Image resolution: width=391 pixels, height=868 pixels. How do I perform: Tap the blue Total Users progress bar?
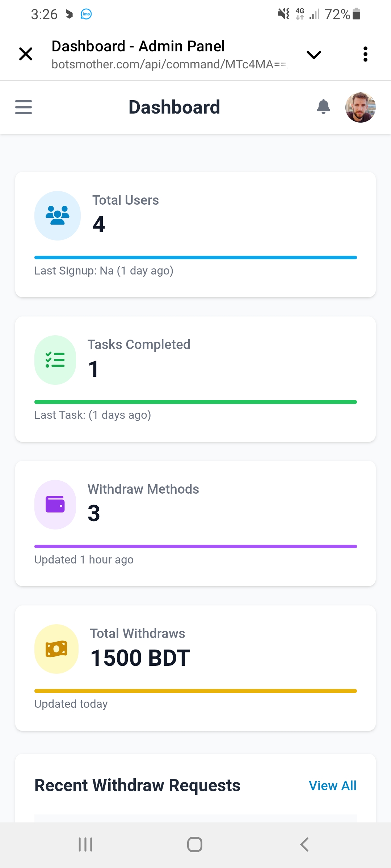click(x=195, y=258)
